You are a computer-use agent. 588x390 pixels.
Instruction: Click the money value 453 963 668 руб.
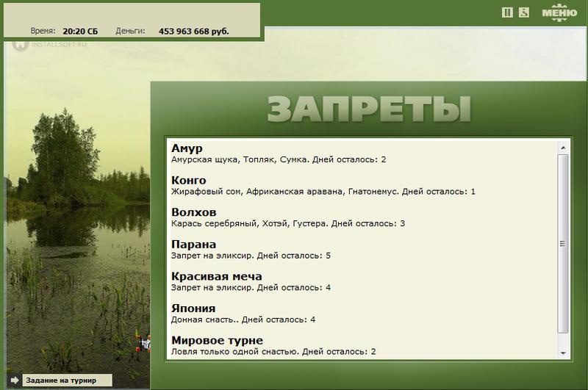click(194, 32)
